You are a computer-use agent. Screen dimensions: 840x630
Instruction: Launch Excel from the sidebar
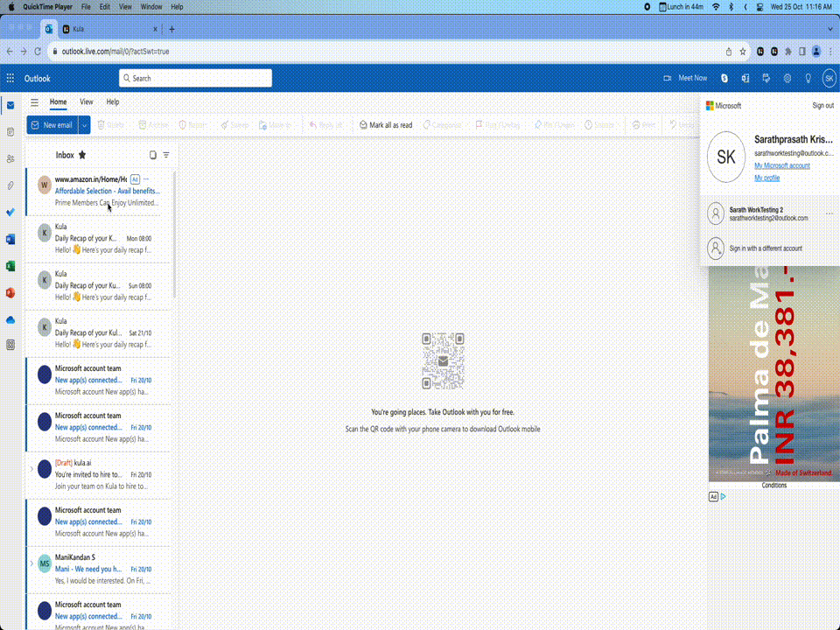click(10, 266)
